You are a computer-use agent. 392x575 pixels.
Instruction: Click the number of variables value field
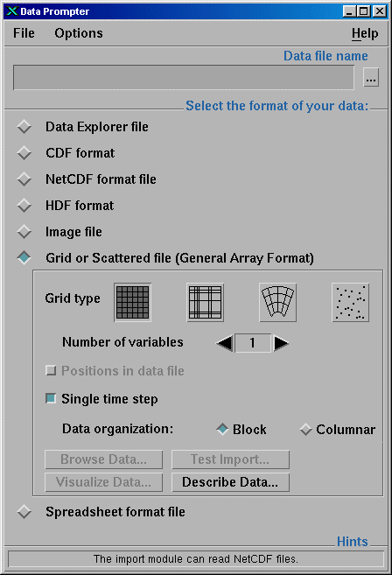[253, 343]
